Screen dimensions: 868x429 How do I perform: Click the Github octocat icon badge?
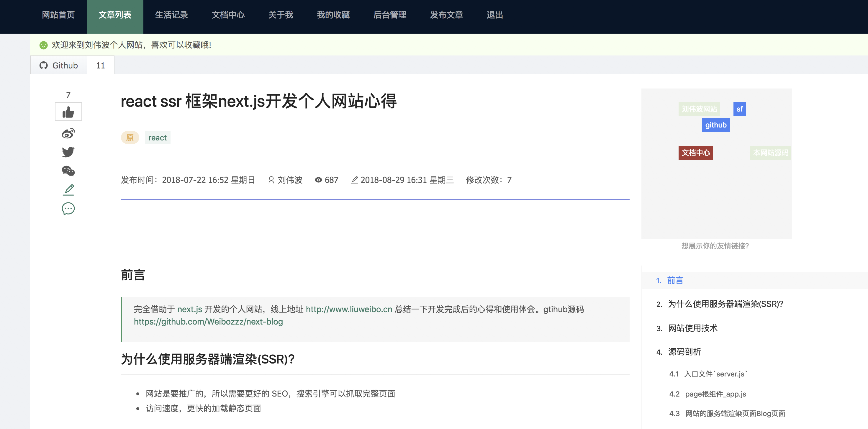(43, 66)
